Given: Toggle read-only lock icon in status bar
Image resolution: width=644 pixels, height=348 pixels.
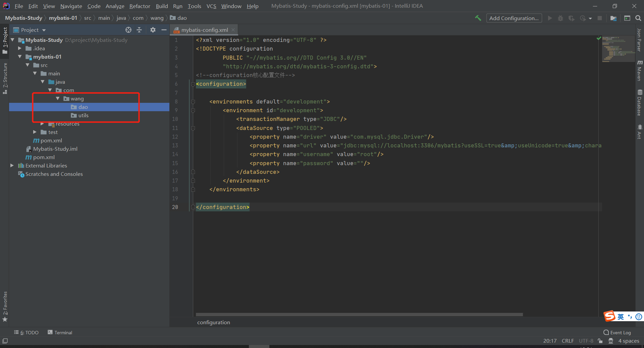Looking at the screenshot, I should (600, 341).
